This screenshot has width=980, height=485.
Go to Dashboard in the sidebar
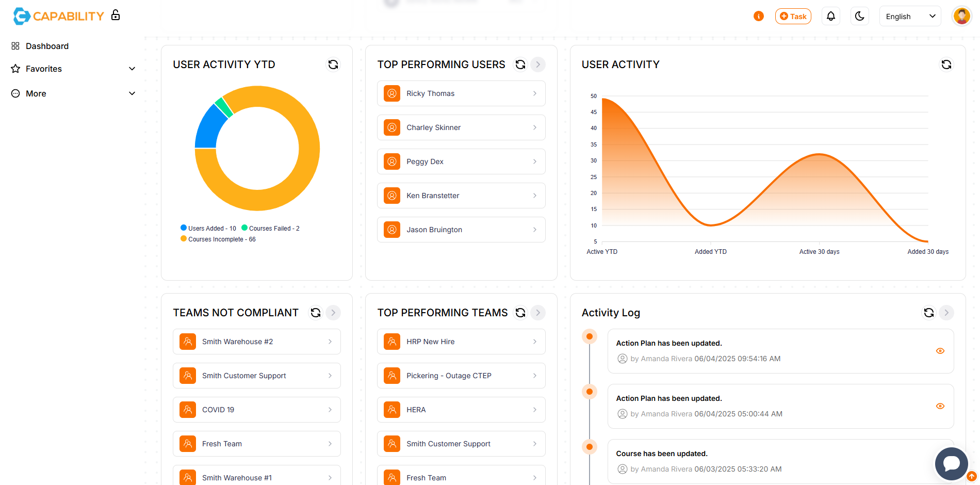46,46
